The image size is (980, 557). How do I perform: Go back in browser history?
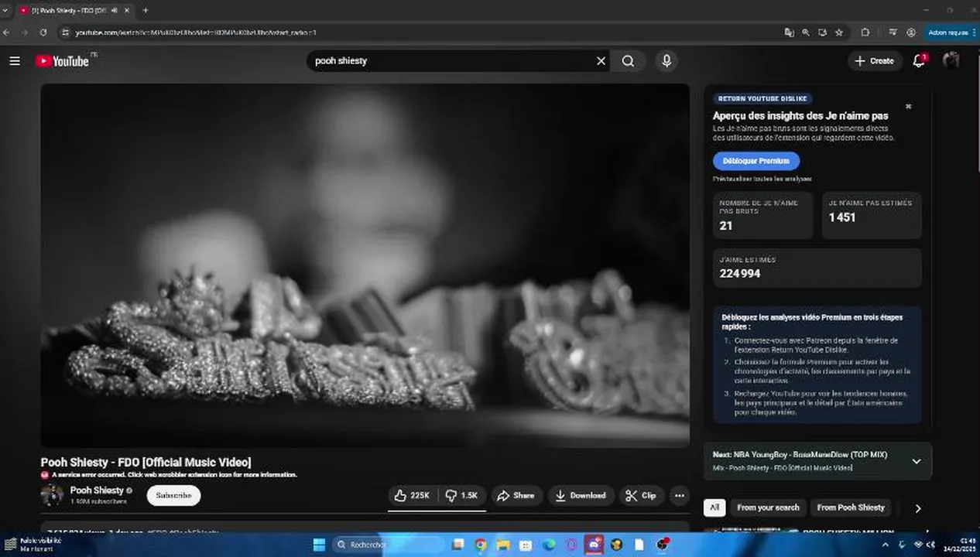[x=7, y=32]
